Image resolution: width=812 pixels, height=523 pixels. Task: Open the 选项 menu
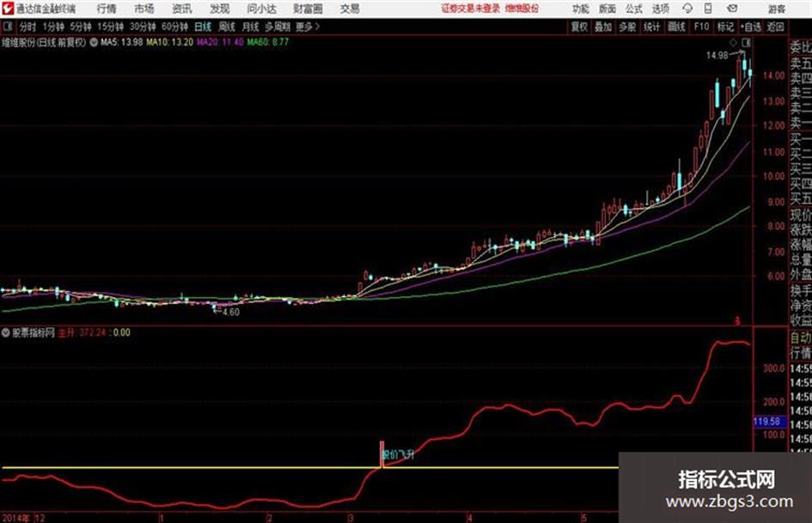tap(660, 9)
